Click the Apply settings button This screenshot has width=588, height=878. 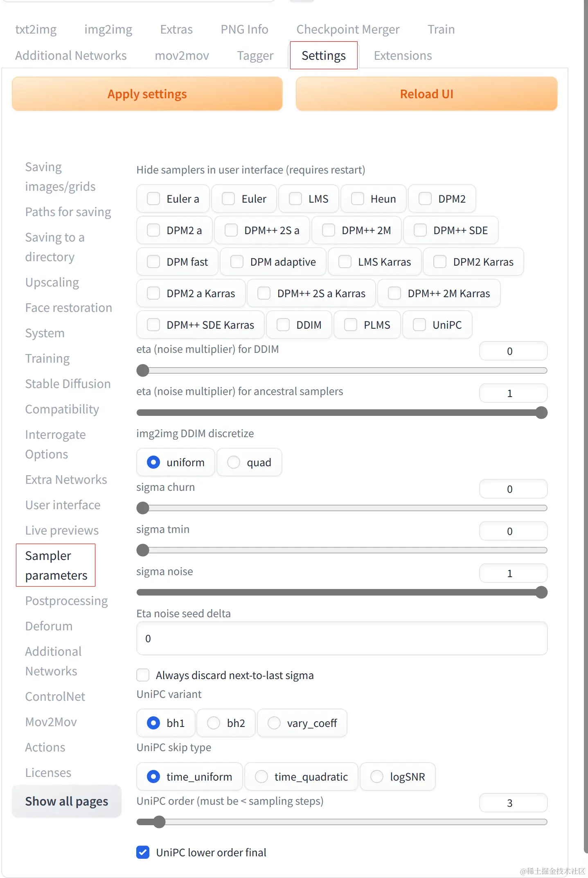point(147,94)
